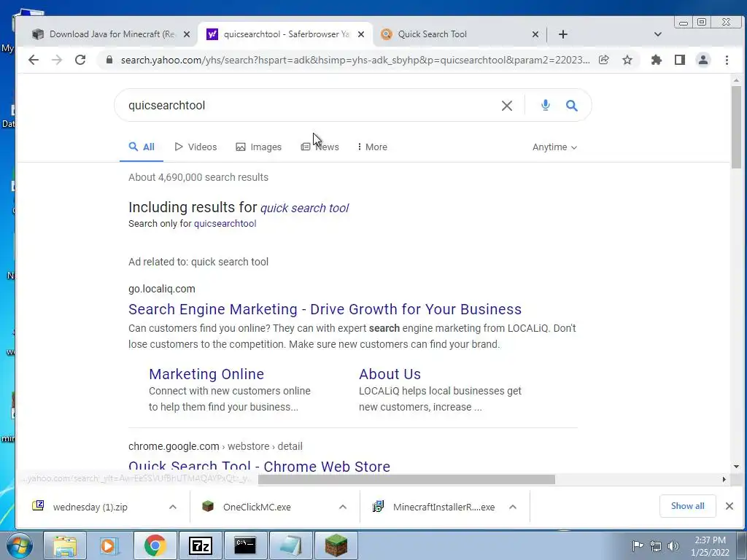Launch Windows Media Player from taskbar

[109, 545]
